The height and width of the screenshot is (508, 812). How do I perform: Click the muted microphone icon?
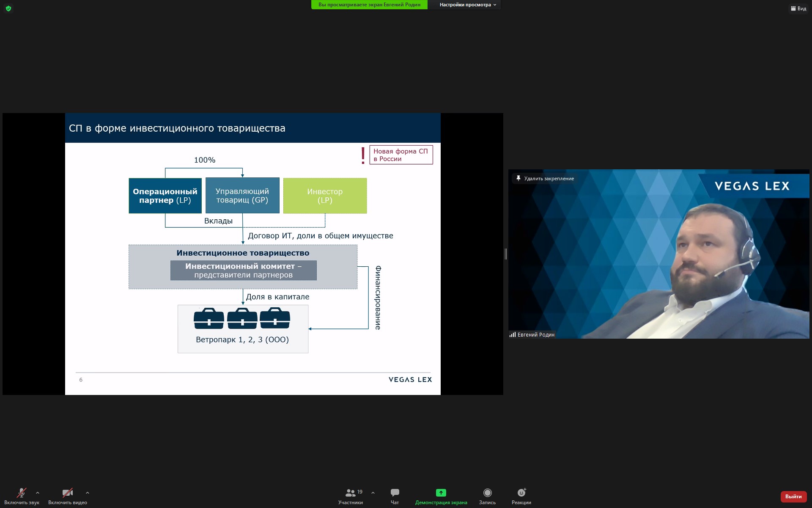point(21,493)
